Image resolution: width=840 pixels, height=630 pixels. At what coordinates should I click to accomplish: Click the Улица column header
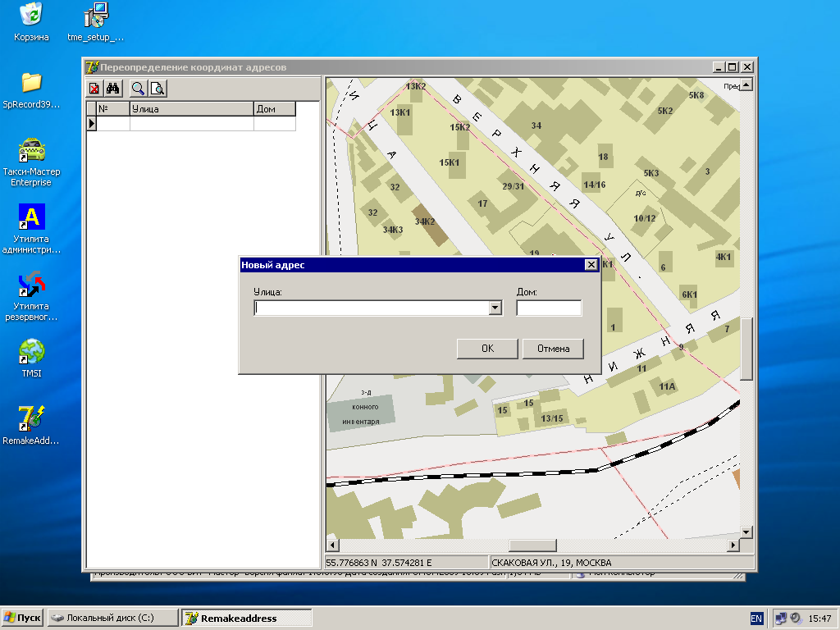coord(191,108)
